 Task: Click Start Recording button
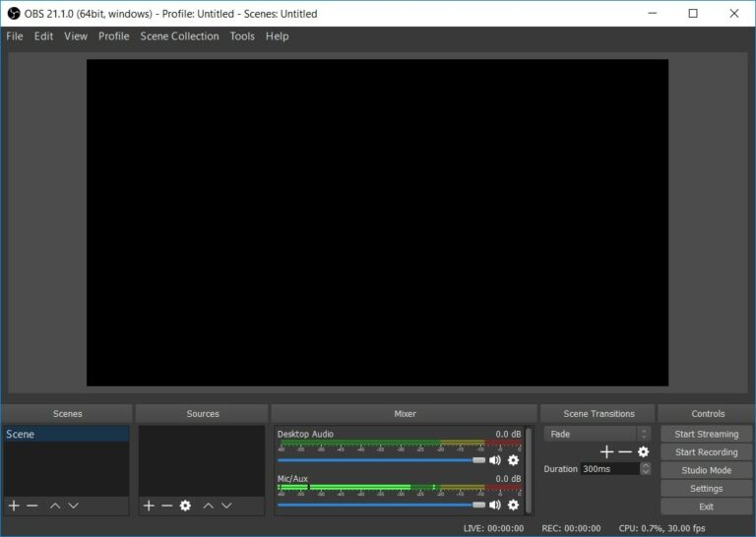tap(706, 452)
